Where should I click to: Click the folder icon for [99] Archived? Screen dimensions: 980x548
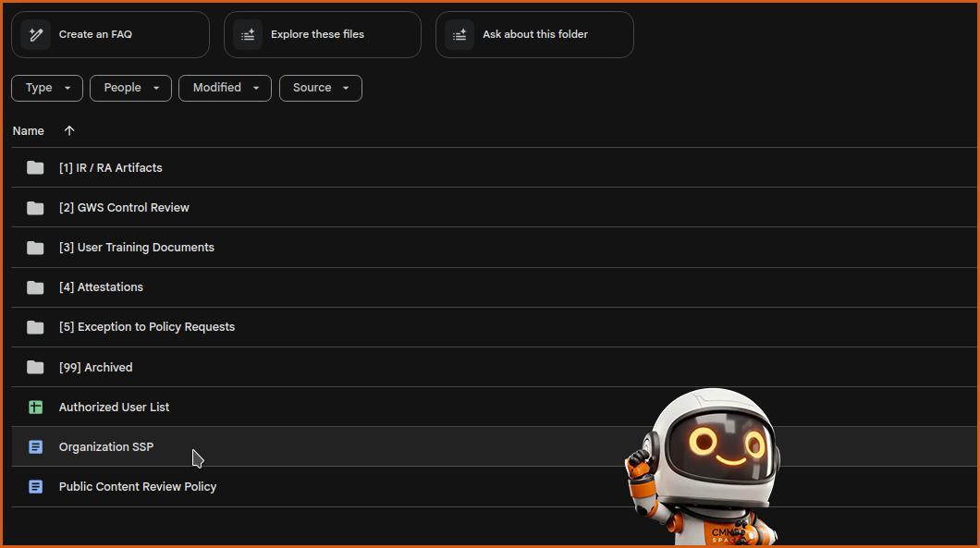click(35, 367)
